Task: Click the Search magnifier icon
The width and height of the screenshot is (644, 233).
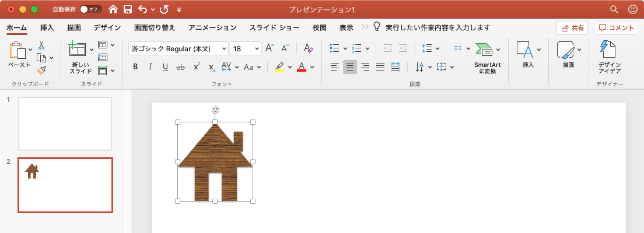Action: [614, 10]
